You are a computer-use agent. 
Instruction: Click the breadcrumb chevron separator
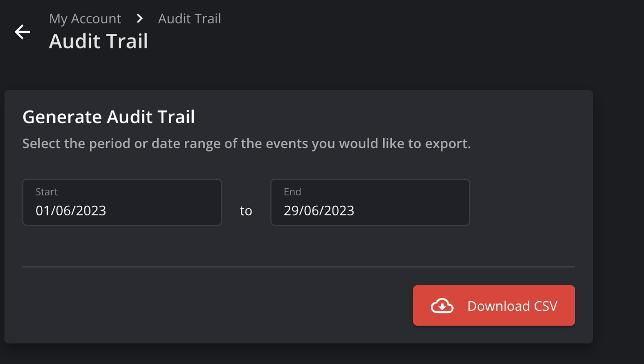pyautogui.click(x=140, y=19)
